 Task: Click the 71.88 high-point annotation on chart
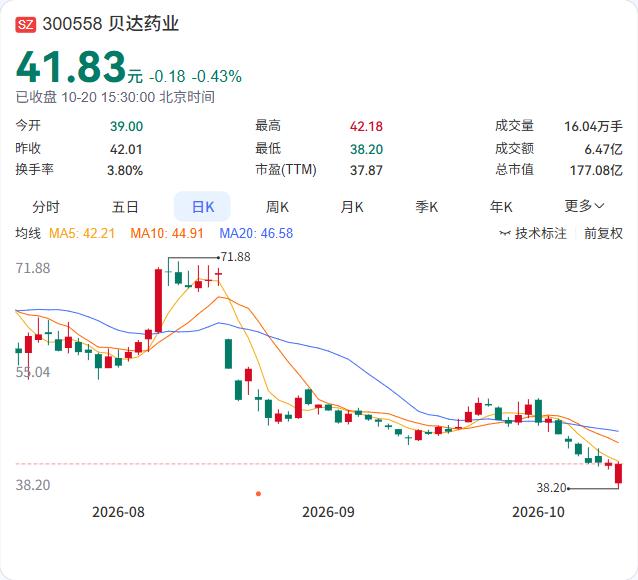235,257
